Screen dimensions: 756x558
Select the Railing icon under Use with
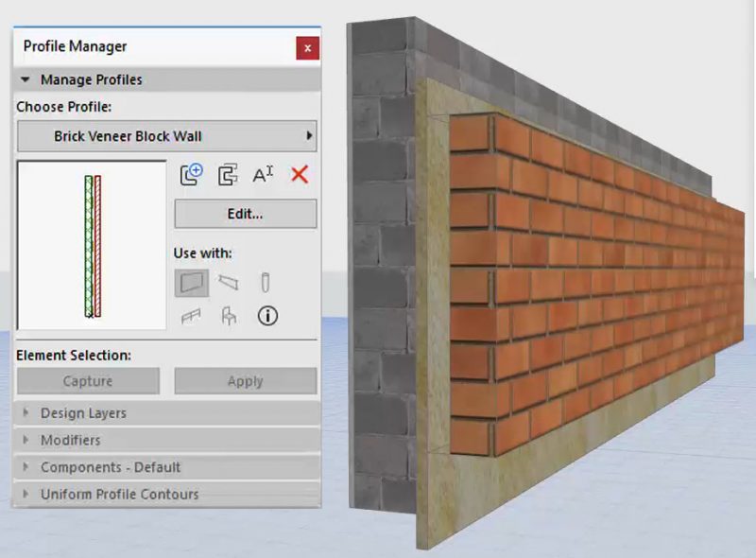192,317
